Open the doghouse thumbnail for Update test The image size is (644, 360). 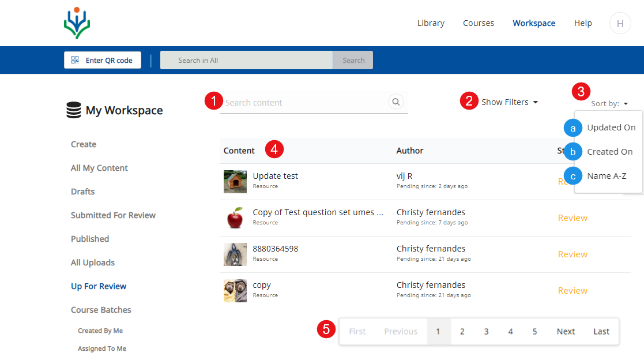point(235,182)
